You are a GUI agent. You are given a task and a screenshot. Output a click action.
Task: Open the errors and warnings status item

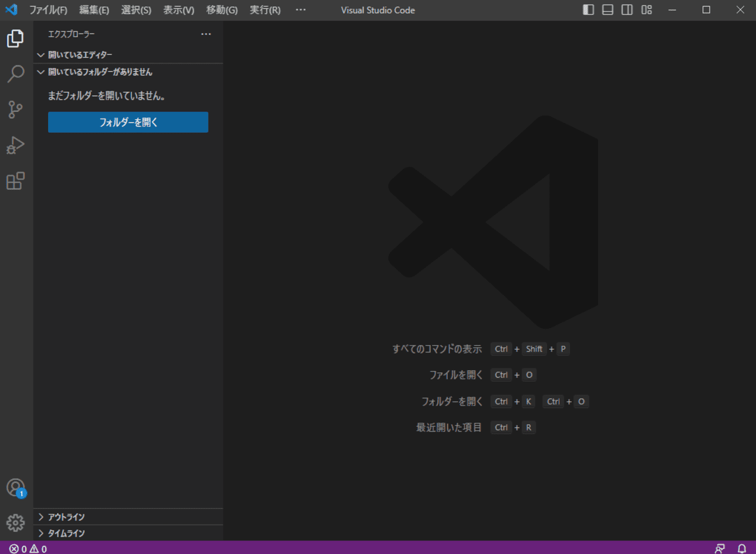click(x=28, y=549)
